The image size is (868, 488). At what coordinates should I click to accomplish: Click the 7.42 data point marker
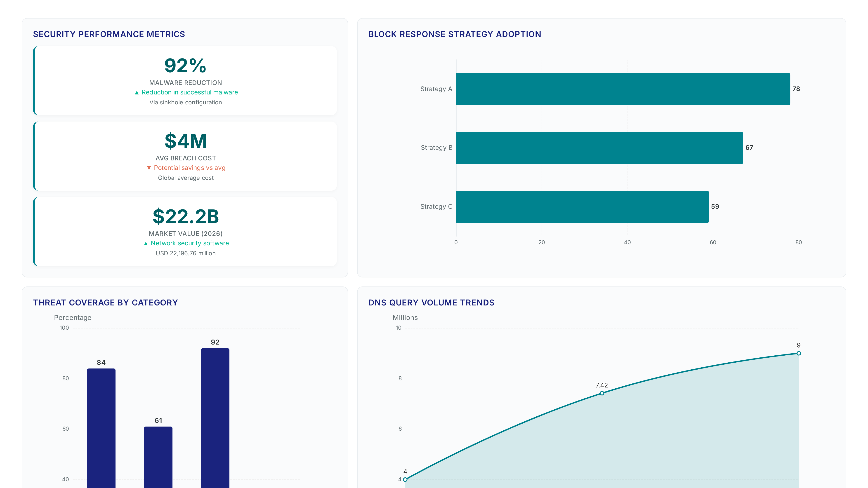point(602,393)
